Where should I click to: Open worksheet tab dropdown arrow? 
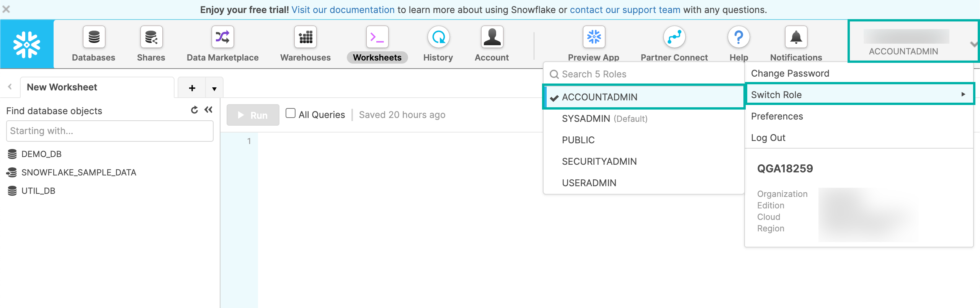tap(214, 88)
